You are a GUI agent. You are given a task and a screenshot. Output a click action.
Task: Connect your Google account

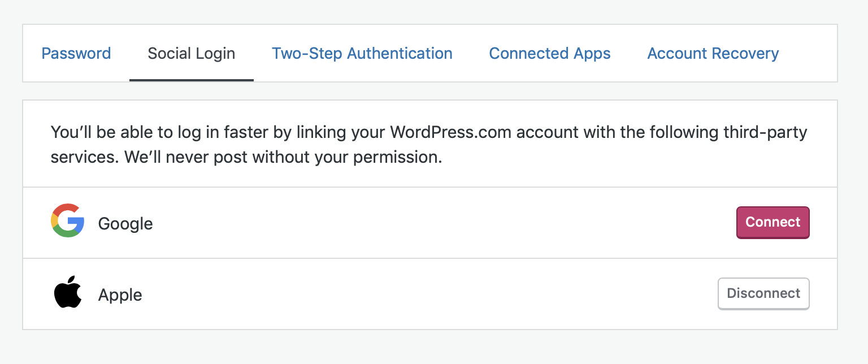tap(773, 222)
